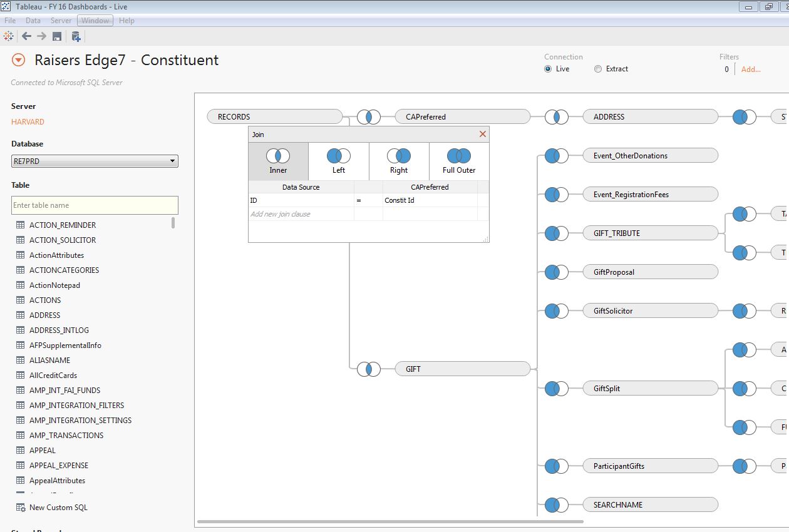Open join icon between RECORDS and CAPreferred

(369, 117)
